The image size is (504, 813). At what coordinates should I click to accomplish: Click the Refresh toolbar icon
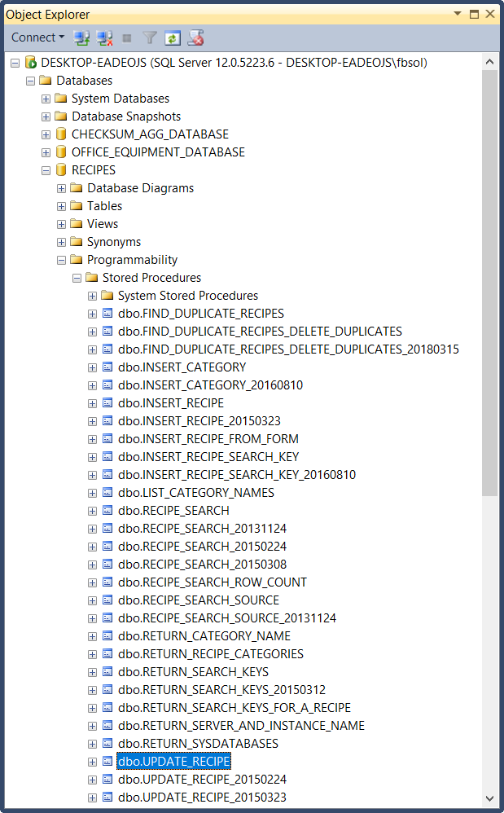point(173,37)
